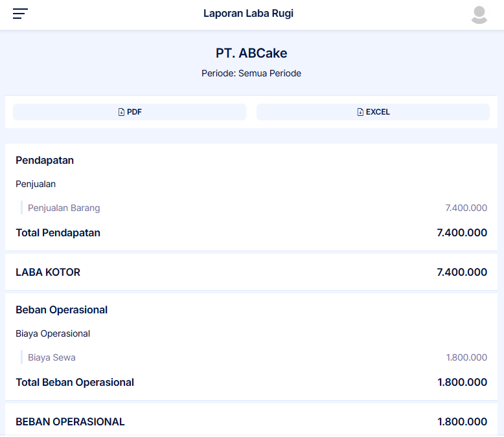Image resolution: width=504 pixels, height=437 pixels.
Task: Click the Total Beban Operasional label
Action: click(x=74, y=382)
